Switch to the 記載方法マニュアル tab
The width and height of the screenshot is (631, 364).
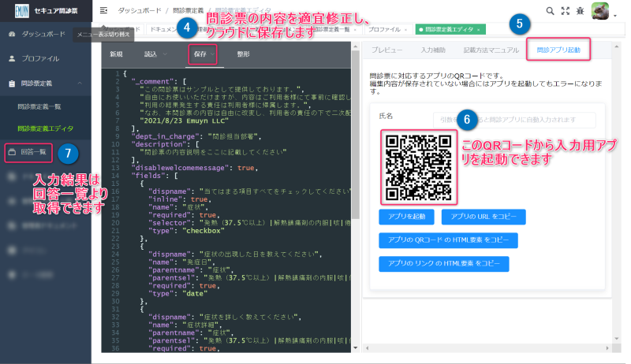pyautogui.click(x=491, y=50)
